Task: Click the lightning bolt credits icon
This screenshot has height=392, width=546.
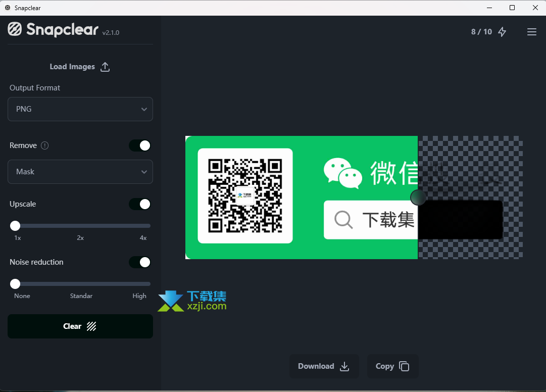Action: [x=502, y=32]
